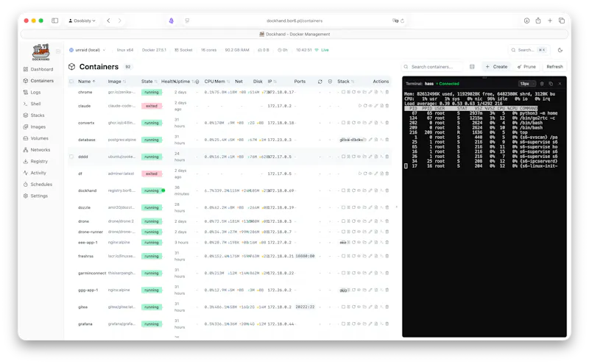The height and width of the screenshot is (364, 589).
Task: Click the Prune button
Action: point(526,66)
